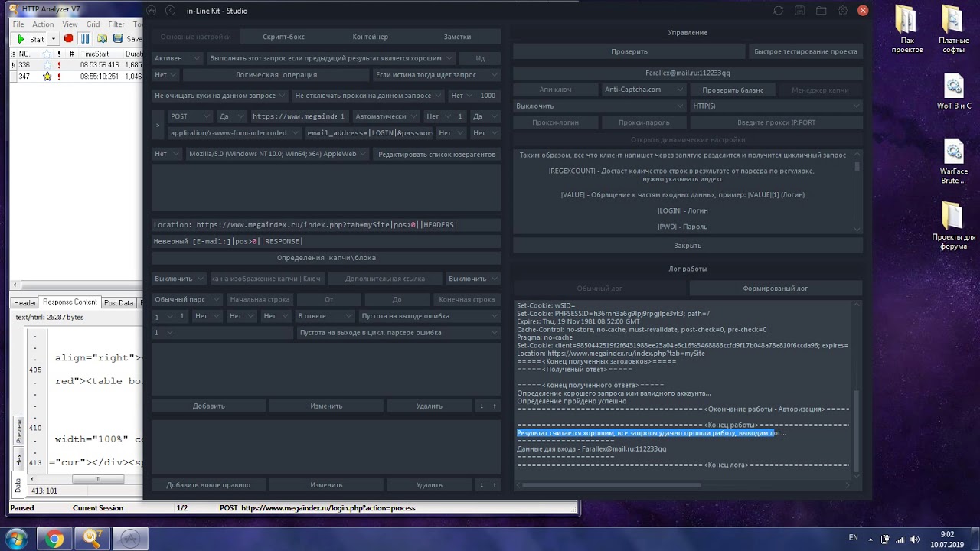The width and height of the screenshot is (980, 551).
Task: Click the red stop icon in HTTP Analyzer
Action: [68, 38]
